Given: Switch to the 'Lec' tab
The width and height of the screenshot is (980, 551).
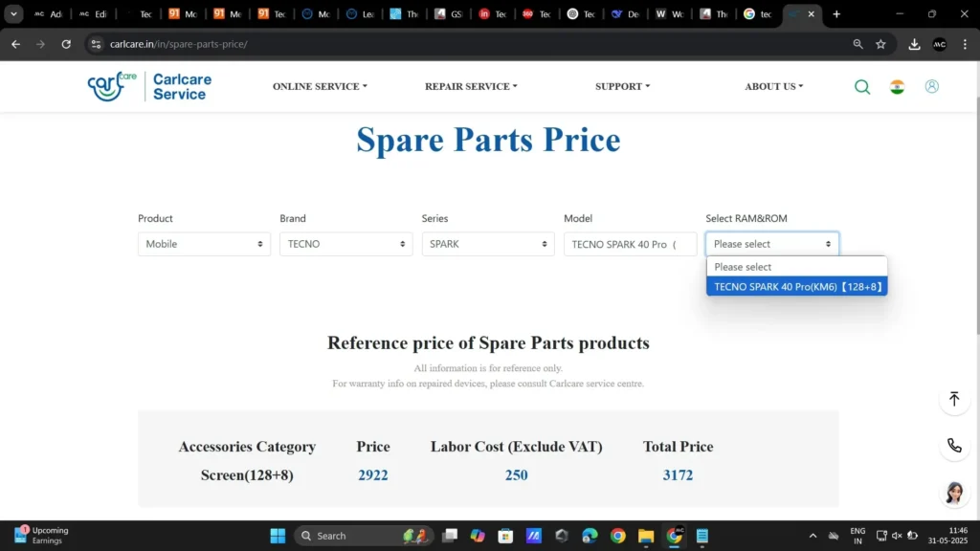Looking at the screenshot, I should [x=360, y=13].
